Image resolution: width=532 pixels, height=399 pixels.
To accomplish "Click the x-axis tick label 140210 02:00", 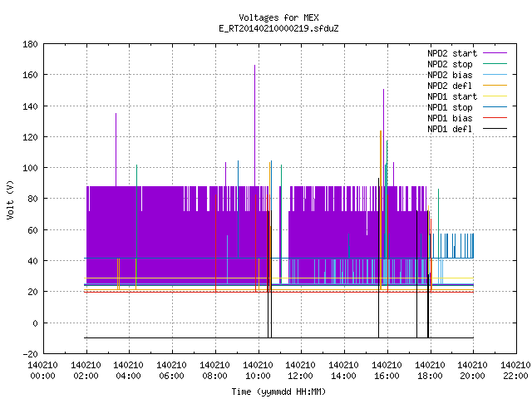I will click(x=86, y=371).
